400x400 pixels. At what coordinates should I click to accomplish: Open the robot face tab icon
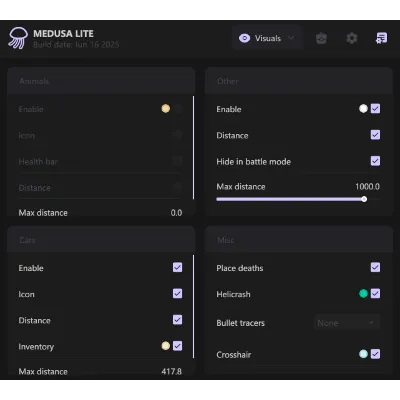click(321, 38)
